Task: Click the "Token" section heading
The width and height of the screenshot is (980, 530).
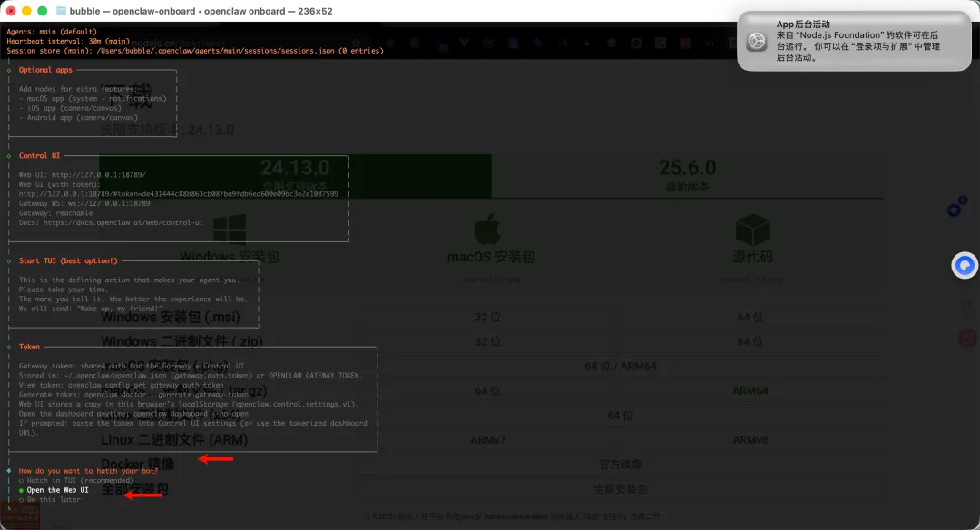Action: coord(29,347)
